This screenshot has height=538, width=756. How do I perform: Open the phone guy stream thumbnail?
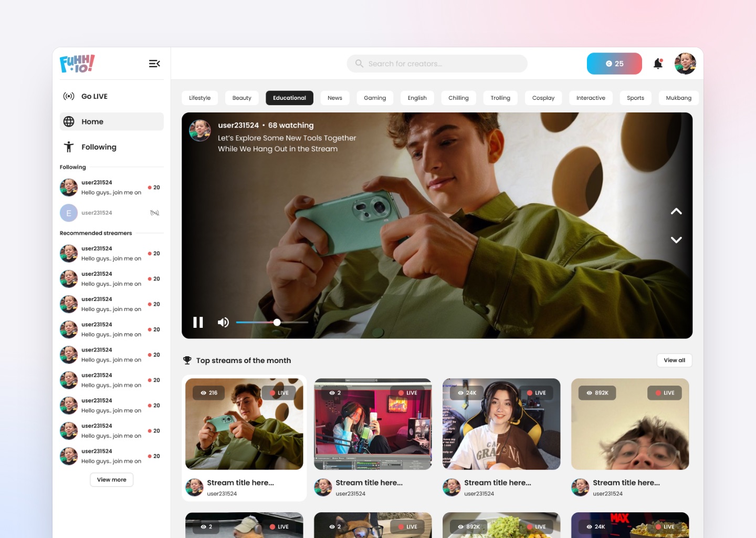pos(244,424)
